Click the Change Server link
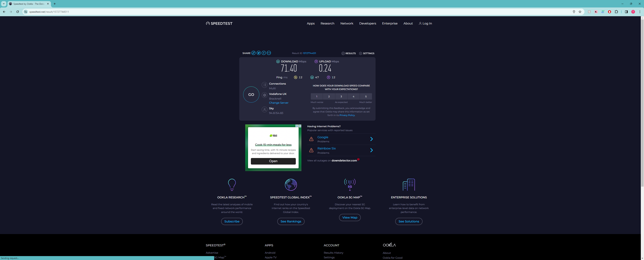This screenshot has width=644, height=260. 279,103
